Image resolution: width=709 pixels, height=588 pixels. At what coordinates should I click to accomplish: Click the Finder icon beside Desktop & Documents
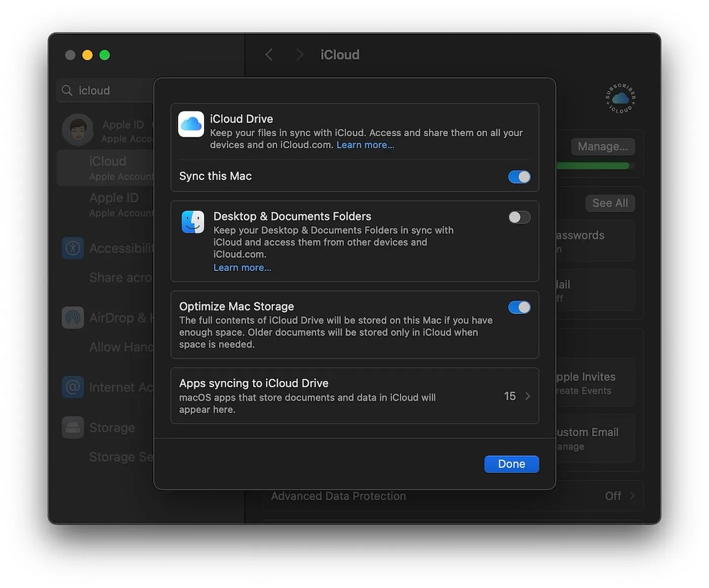point(193,222)
